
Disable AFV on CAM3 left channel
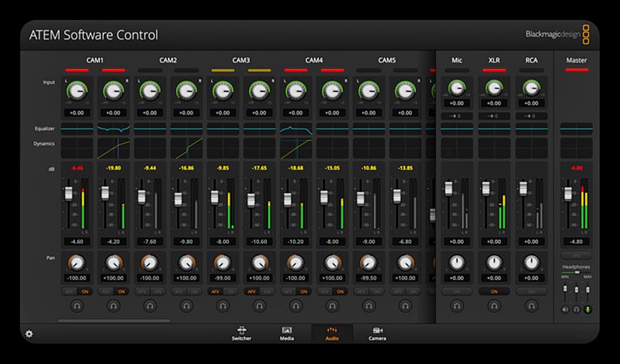click(x=215, y=291)
